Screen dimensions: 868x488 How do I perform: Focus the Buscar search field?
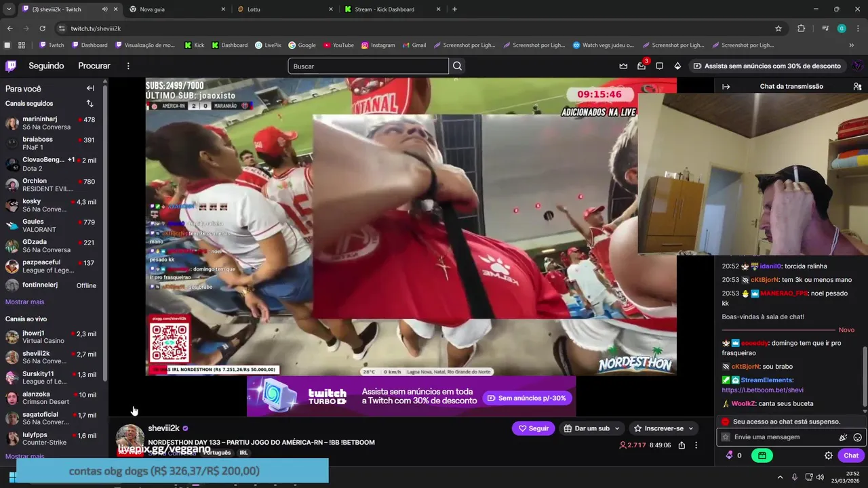(x=368, y=66)
